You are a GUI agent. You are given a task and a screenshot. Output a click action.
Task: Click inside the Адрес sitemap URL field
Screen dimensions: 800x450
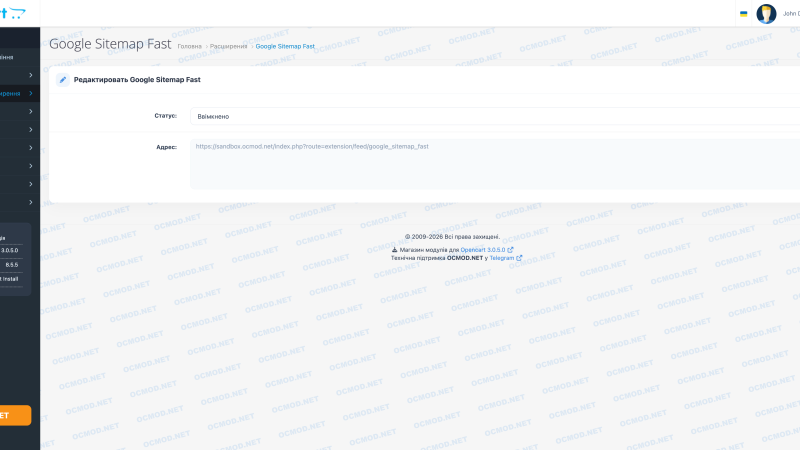(495, 164)
